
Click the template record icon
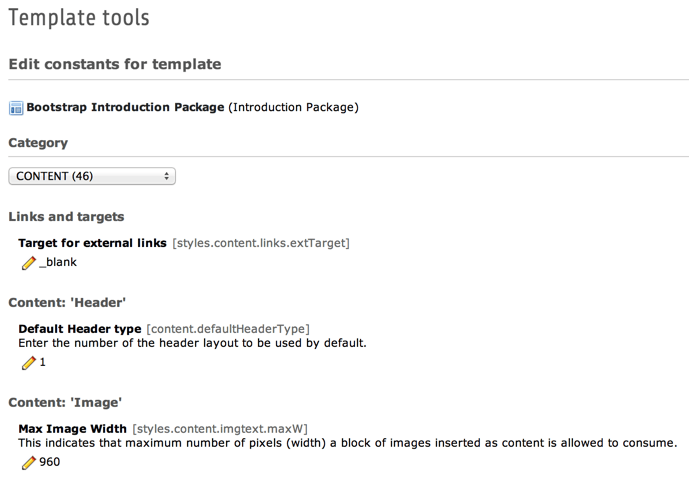[16, 107]
